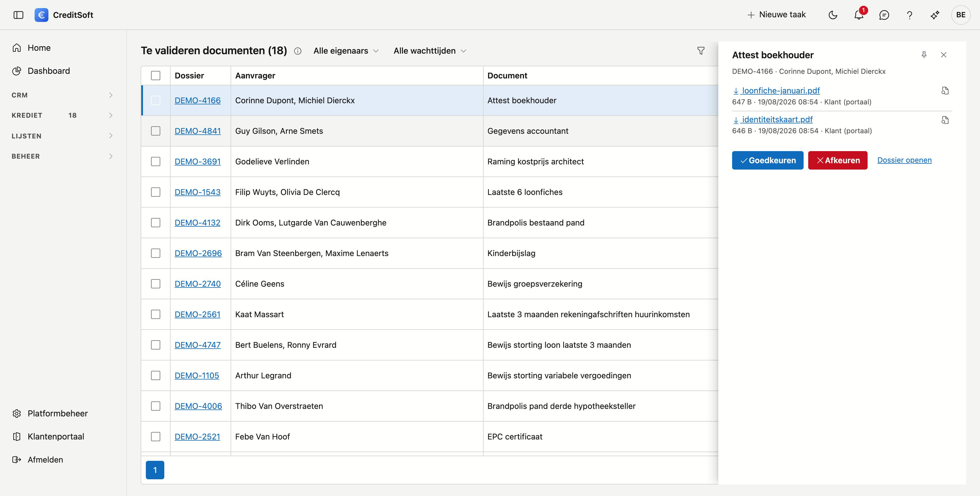Open the AI sparkle assistant icon
The width and height of the screenshot is (980, 496).
(935, 15)
